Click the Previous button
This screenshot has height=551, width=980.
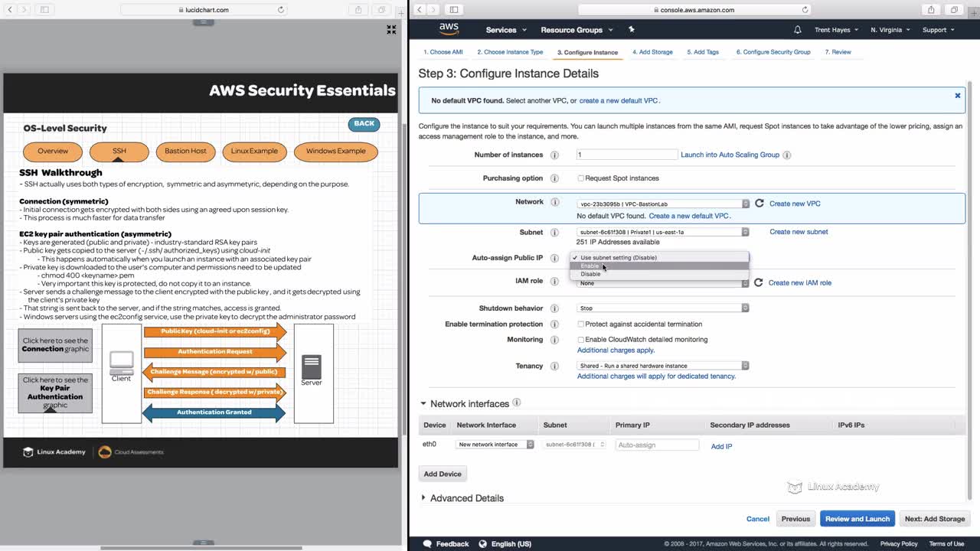pyautogui.click(x=795, y=519)
